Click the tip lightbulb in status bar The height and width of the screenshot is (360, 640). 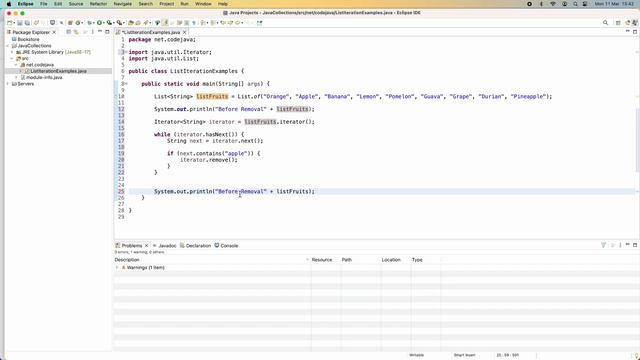[637, 356]
